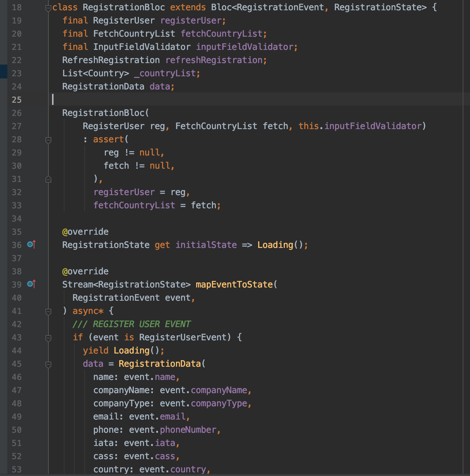Image resolution: width=470 pixels, height=476 pixels.
Task: Place cursor on the 'extends' keyword
Action: (188, 7)
